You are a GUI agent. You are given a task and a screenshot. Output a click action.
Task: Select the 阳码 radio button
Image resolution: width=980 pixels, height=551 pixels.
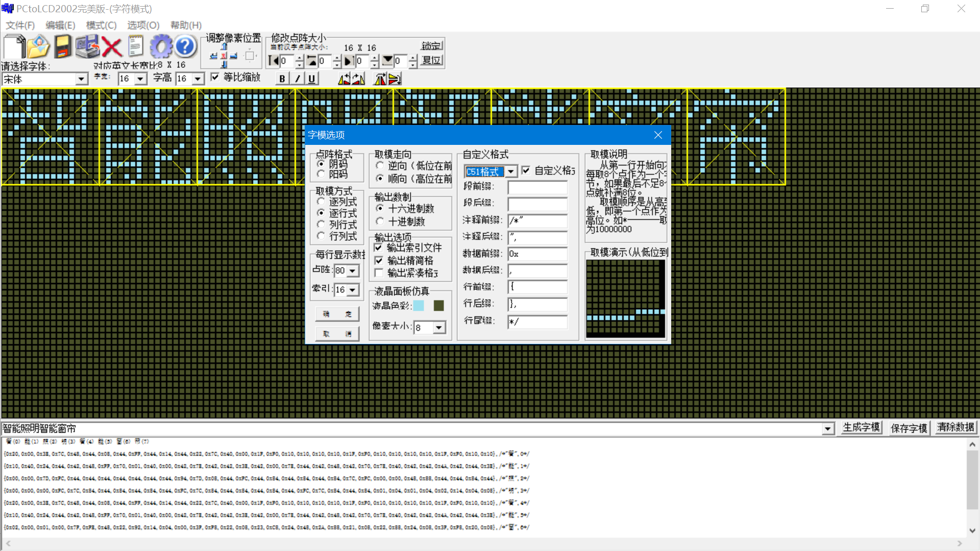coord(321,173)
